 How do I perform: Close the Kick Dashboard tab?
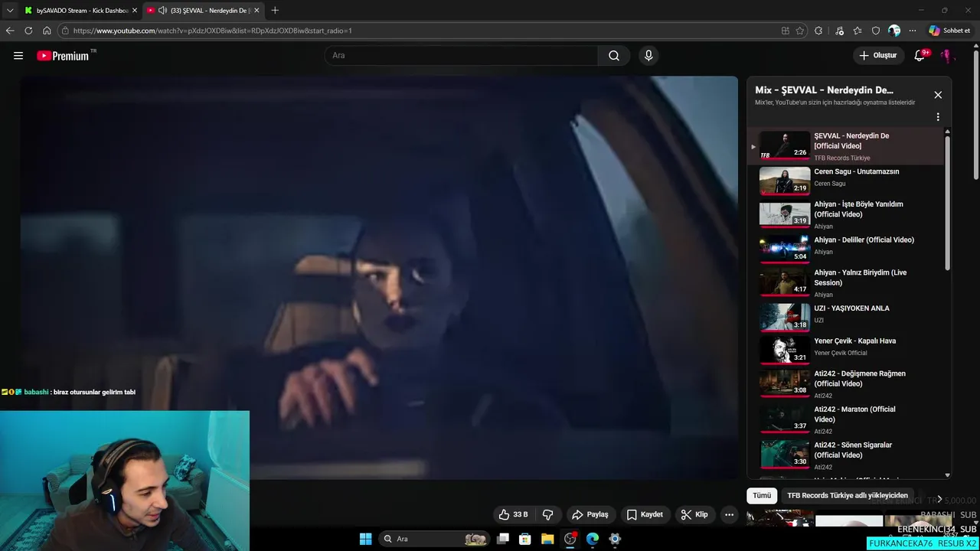135,11
